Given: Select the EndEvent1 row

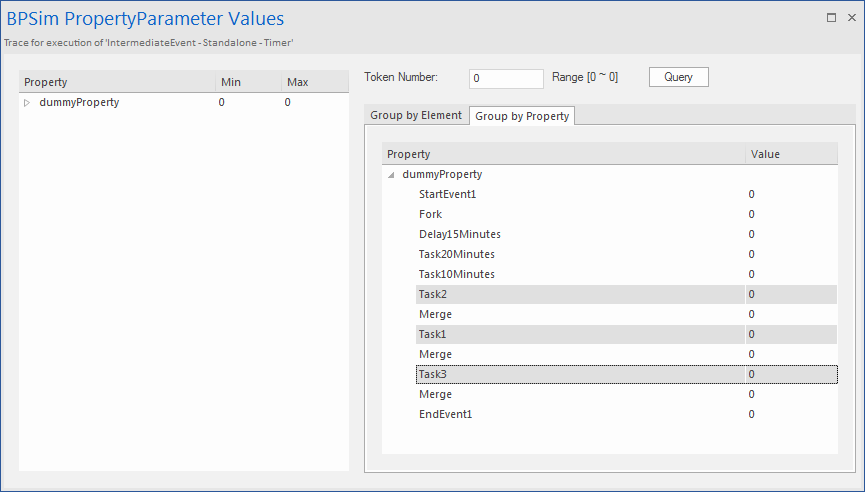Looking at the screenshot, I should (x=445, y=414).
